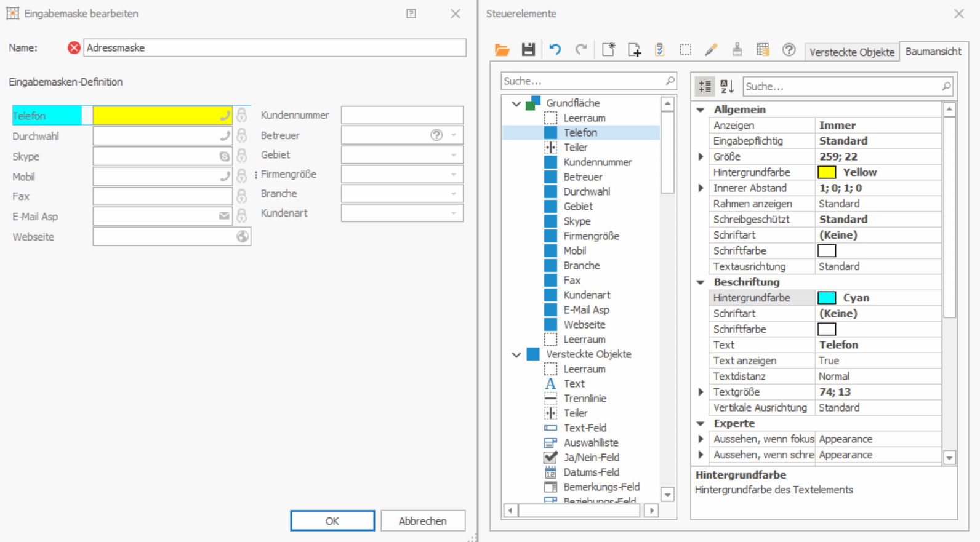Switch property grid to categorized view
Screen dimensions: 980x542
[705, 87]
